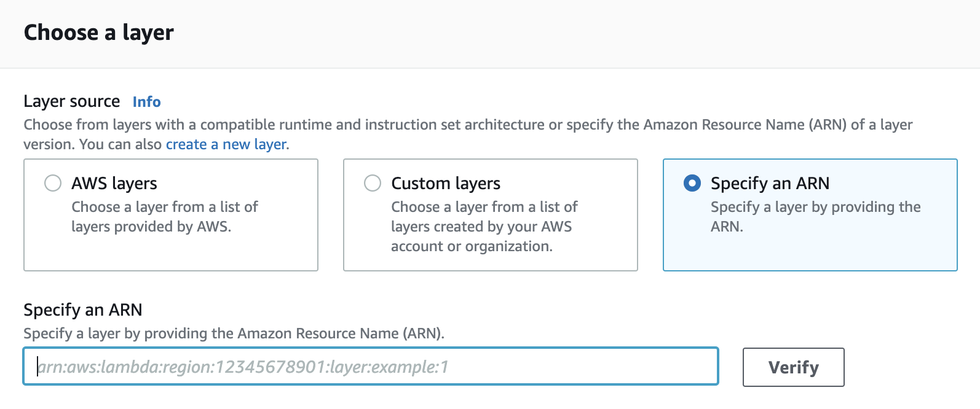Click the 'AWS layers' card title
980x409 pixels.
114,183
